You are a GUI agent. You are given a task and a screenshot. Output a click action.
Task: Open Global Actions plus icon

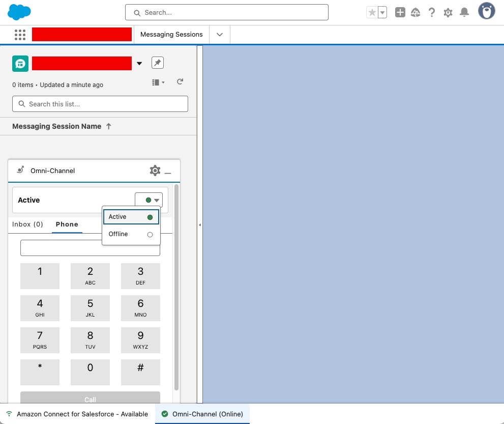point(400,13)
